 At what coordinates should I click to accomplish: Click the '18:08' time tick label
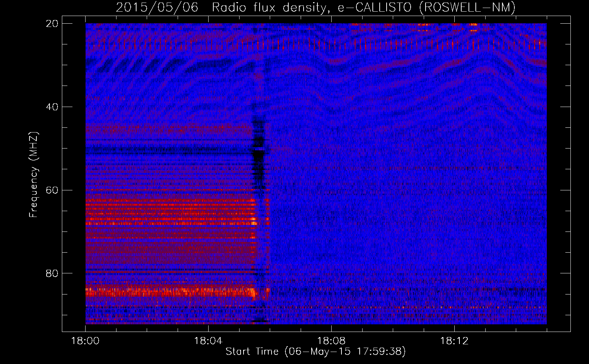click(x=331, y=341)
